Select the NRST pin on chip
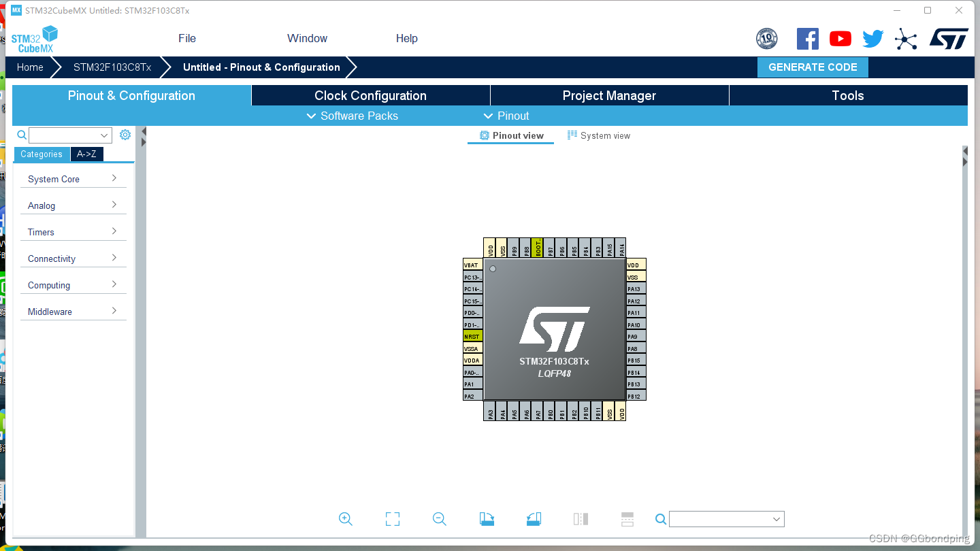This screenshot has height=551, width=980. pos(472,336)
